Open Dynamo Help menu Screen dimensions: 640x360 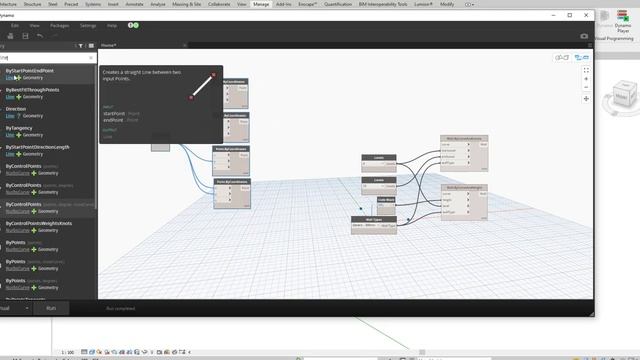(112, 25)
